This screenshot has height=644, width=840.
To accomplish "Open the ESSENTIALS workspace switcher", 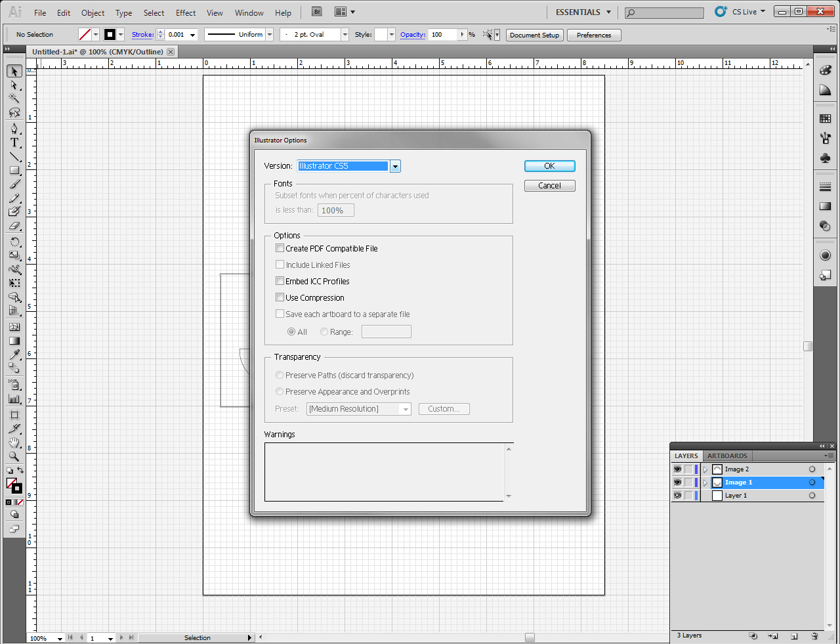I will [x=583, y=12].
